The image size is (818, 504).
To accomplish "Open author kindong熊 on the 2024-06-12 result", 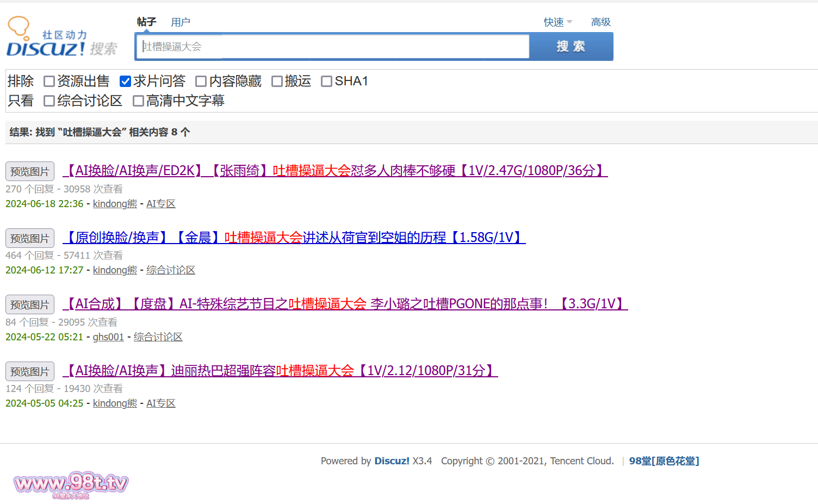I will click(115, 270).
